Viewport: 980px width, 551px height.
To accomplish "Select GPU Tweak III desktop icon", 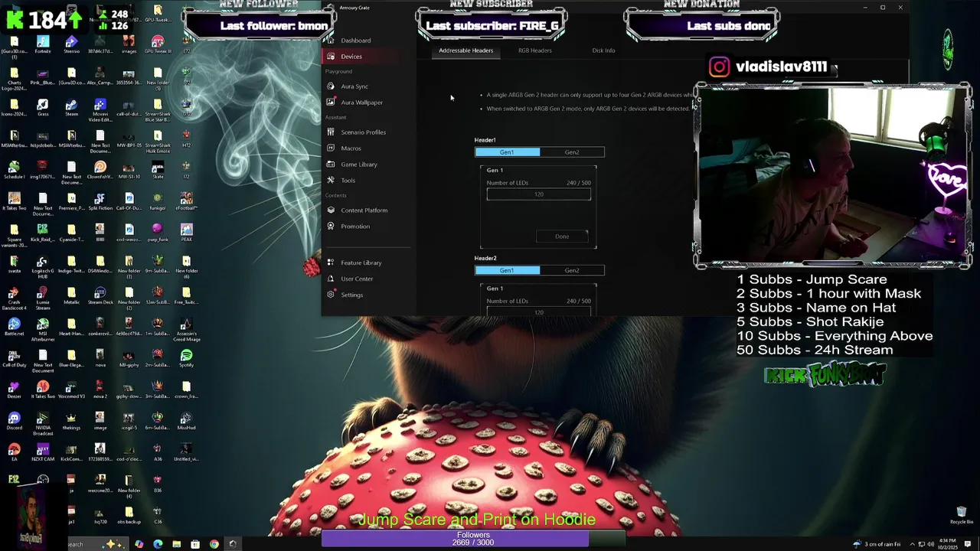I will [158, 44].
